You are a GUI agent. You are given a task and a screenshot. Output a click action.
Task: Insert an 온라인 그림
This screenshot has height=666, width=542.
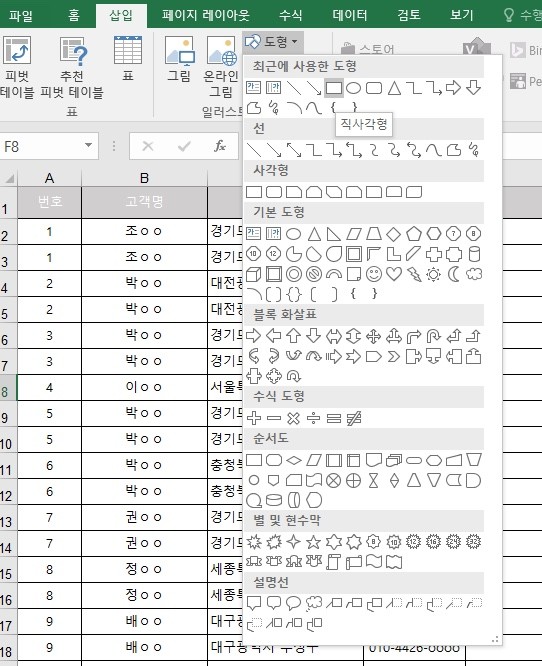point(221,67)
